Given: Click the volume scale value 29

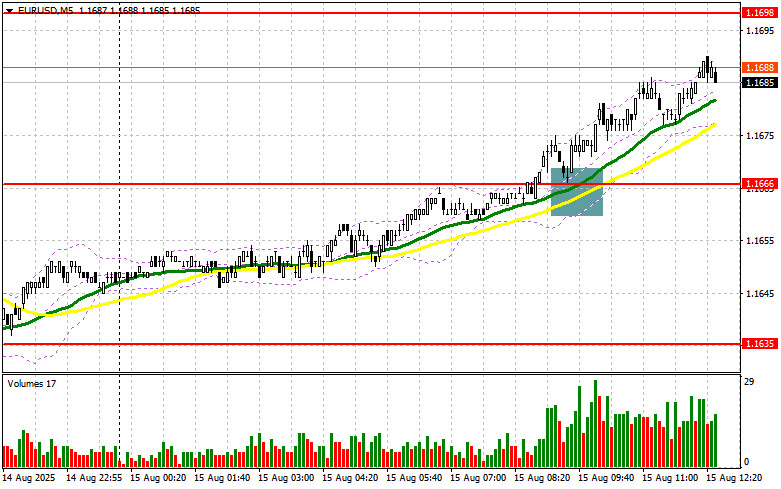Looking at the screenshot, I should tap(749, 382).
